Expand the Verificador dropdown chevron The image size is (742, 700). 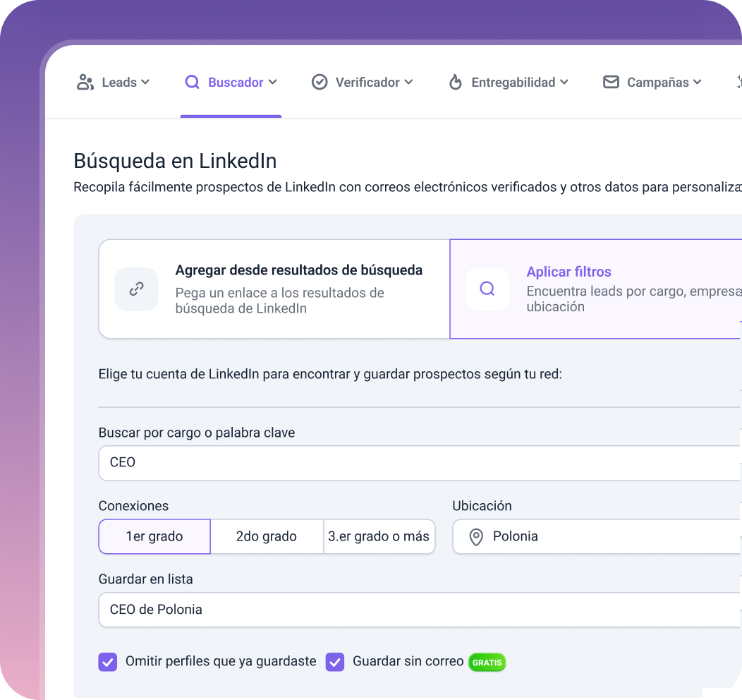[408, 83]
